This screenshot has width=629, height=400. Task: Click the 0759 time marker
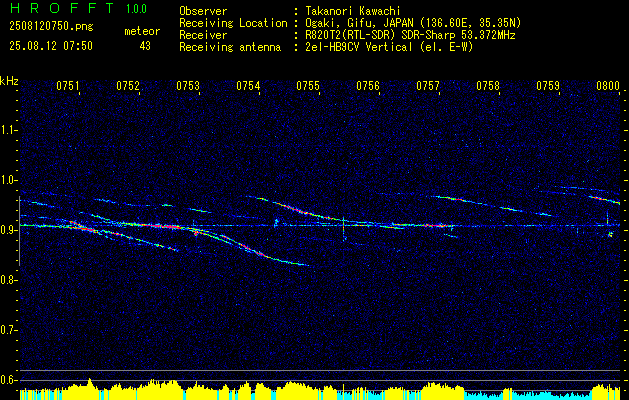point(548,86)
